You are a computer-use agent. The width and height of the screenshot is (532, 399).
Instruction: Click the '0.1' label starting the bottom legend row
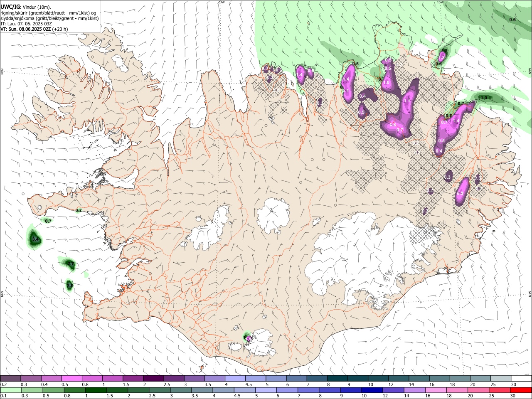point(4,396)
